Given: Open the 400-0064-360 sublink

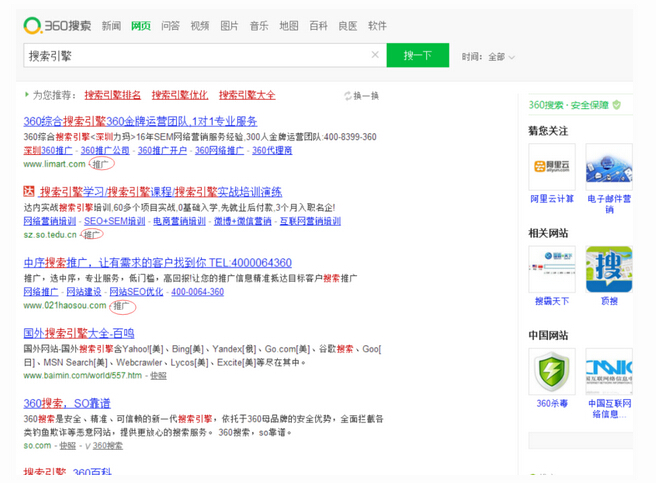Looking at the screenshot, I should pyautogui.click(x=197, y=292).
